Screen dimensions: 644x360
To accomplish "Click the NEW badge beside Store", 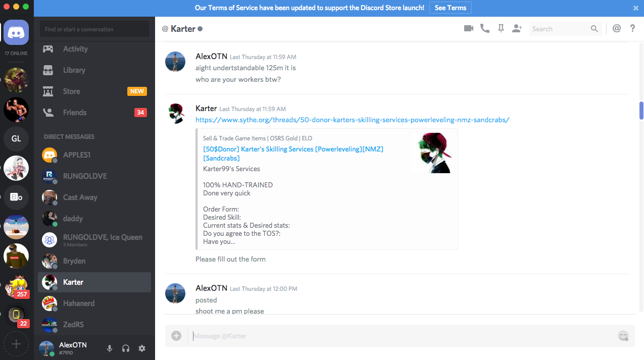I will [x=137, y=91].
